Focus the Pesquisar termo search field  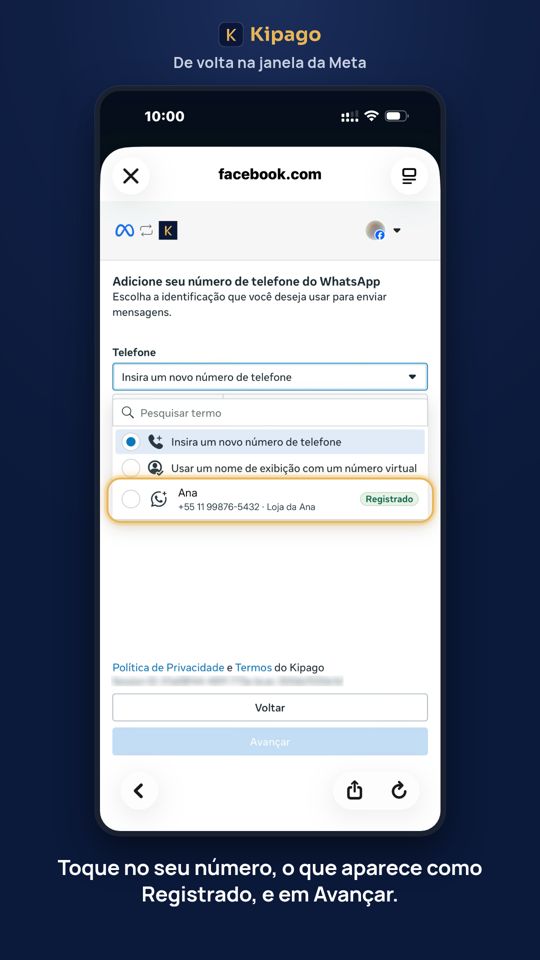[270, 413]
